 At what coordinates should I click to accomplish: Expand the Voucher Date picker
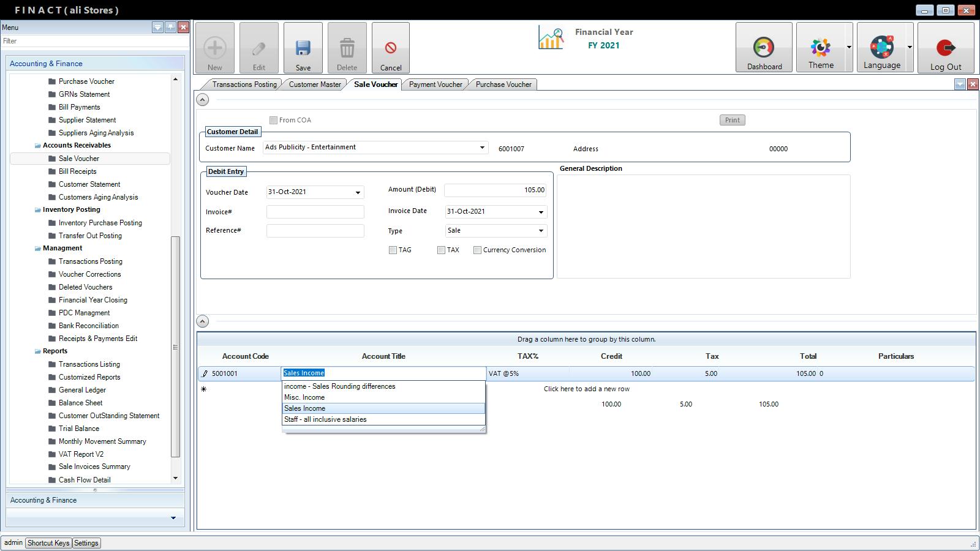(358, 192)
